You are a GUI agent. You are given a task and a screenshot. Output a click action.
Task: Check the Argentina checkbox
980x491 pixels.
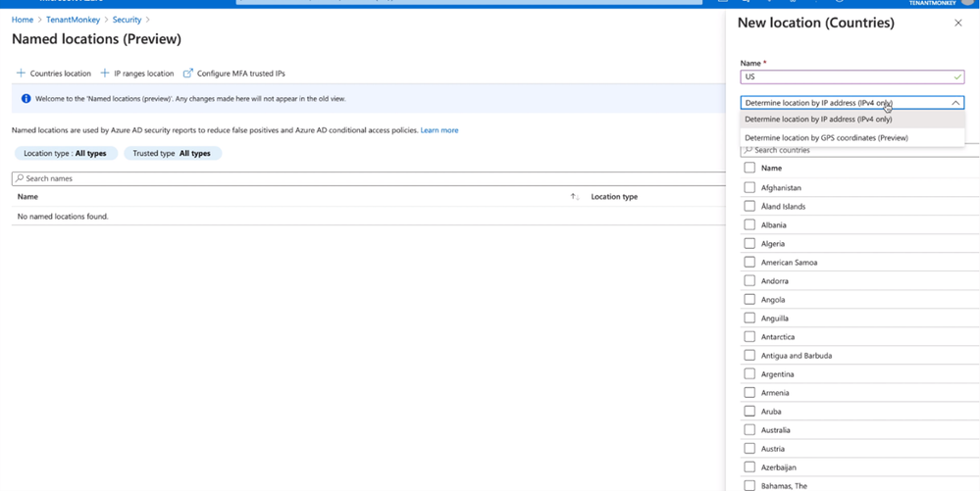tap(749, 374)
